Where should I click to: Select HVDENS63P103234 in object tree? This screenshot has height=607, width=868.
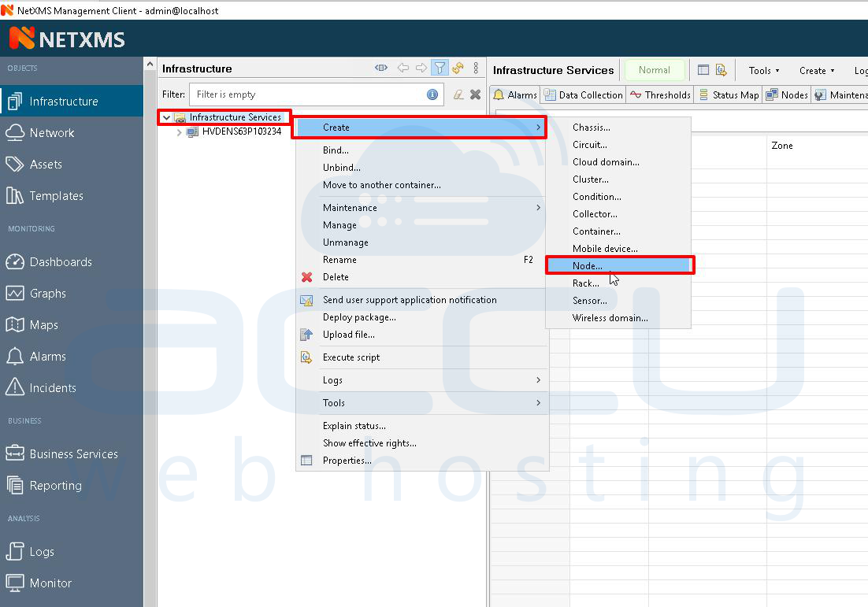pos(241,131)
